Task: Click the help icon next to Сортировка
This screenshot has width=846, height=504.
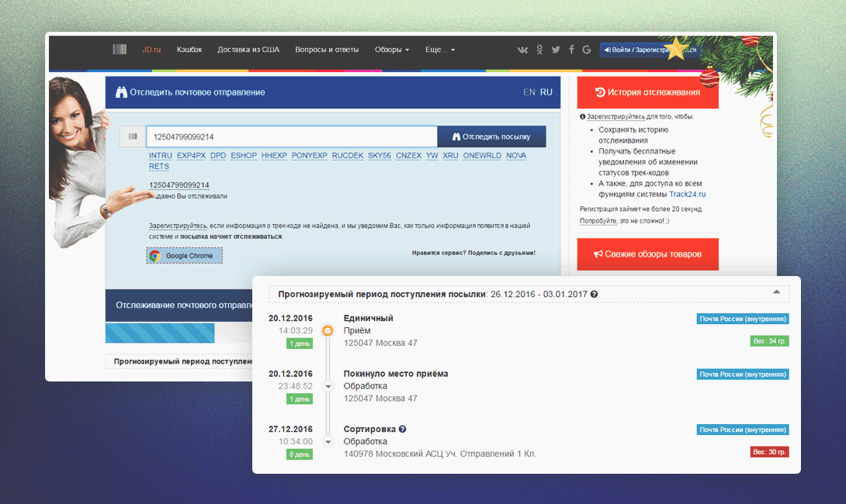Action: coord(403,430)
